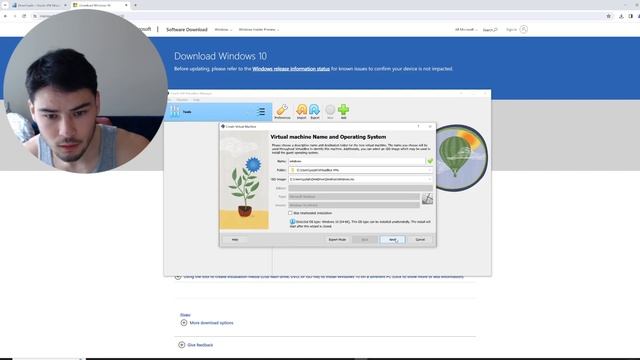
Task: Open the Edition dropdown field
Action: point(360,188)
